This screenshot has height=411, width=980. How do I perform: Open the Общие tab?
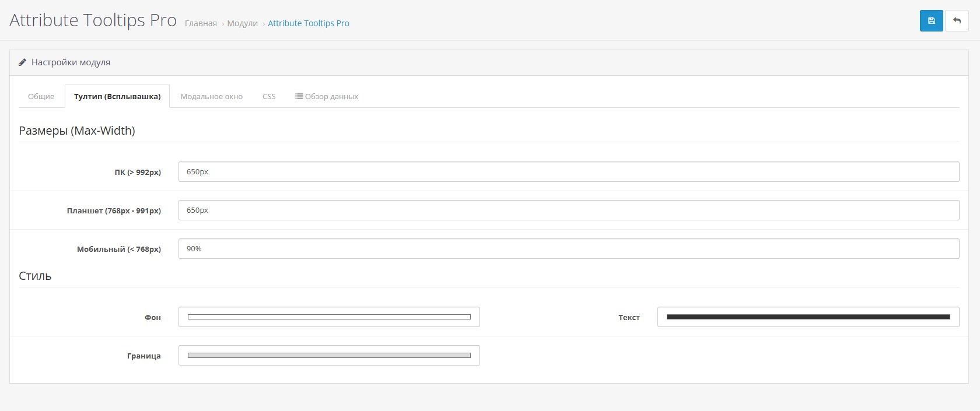pos(41,97)
